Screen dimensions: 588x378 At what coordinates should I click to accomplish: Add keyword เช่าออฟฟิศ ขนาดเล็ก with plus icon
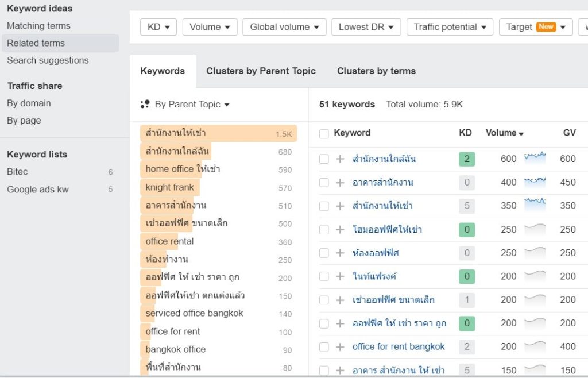click(x=340, y=300)
